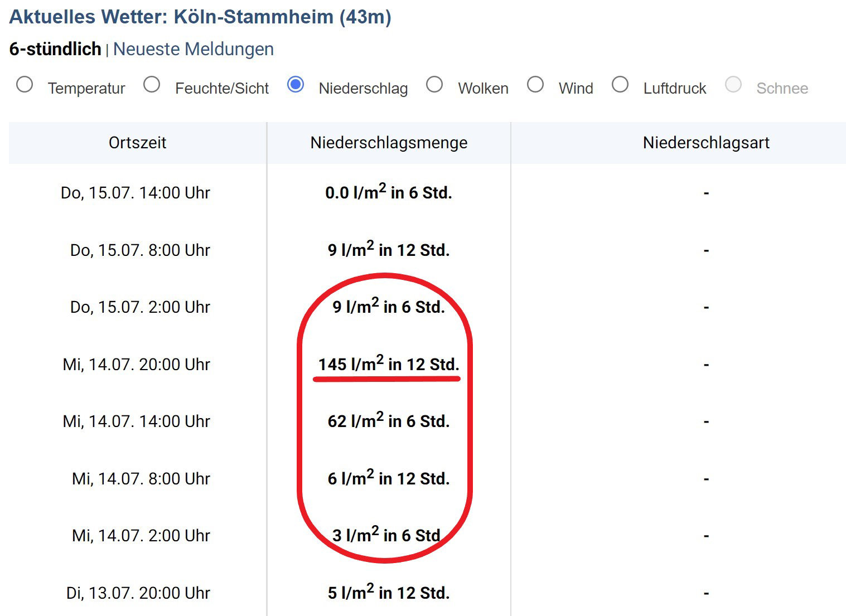Select the Feuchte/Sicht radio button
The width and height of the screenshot is (846, 616).
coord(152,85)
